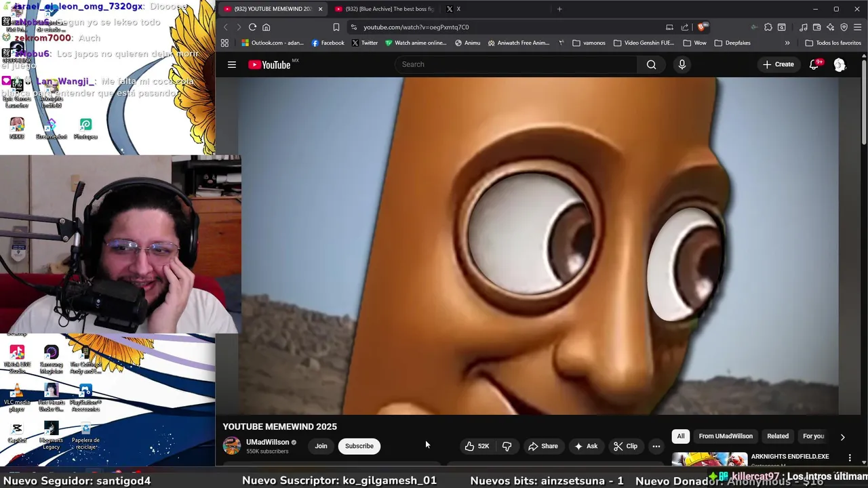
Task: Click the YouTube search input field
Action: point(515,64)
